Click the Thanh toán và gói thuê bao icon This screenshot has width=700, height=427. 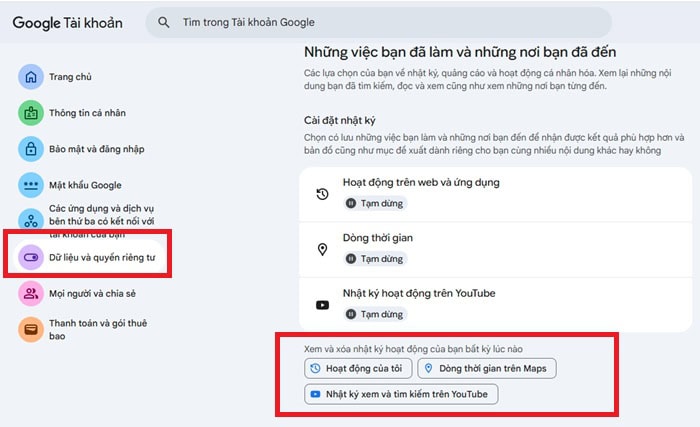point(31,329)
